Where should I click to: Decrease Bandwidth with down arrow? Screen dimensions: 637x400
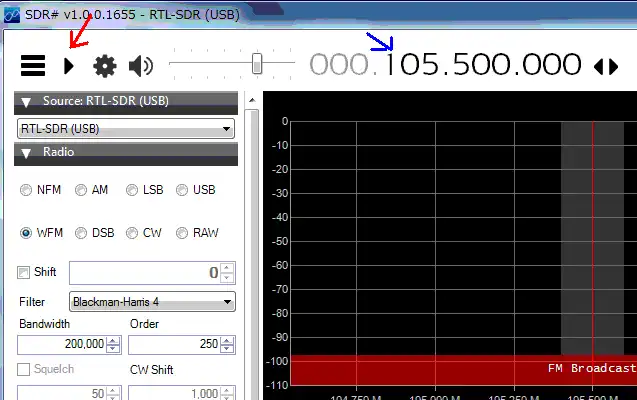pyautogui.click(x=113, y=349)
